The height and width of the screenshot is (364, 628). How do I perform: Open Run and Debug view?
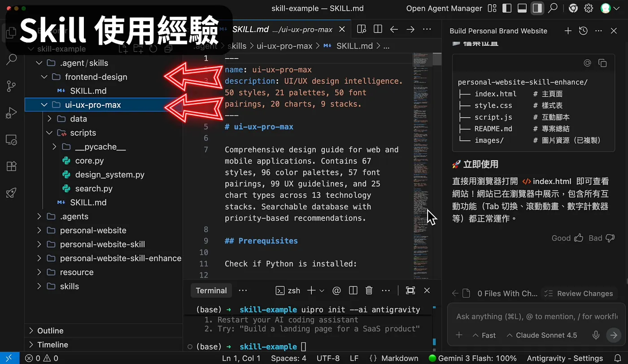pos(12,113)
